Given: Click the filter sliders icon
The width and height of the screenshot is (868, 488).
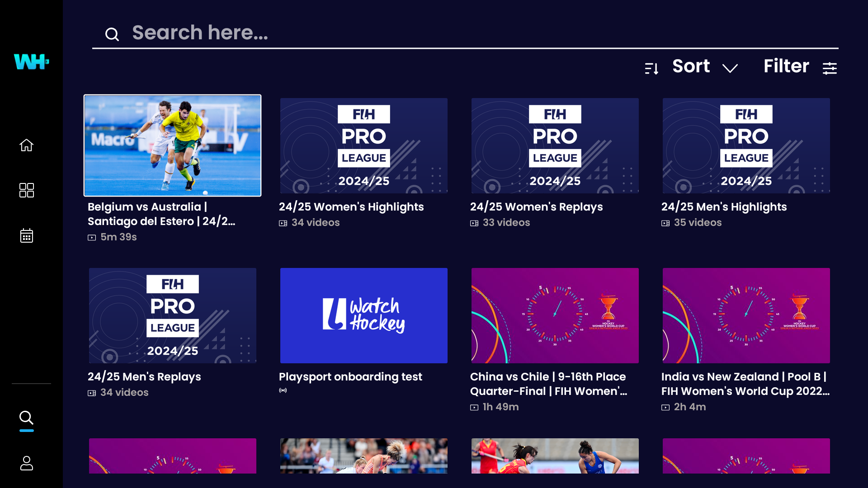Looking at the screenshot, I should coord(830,68).
